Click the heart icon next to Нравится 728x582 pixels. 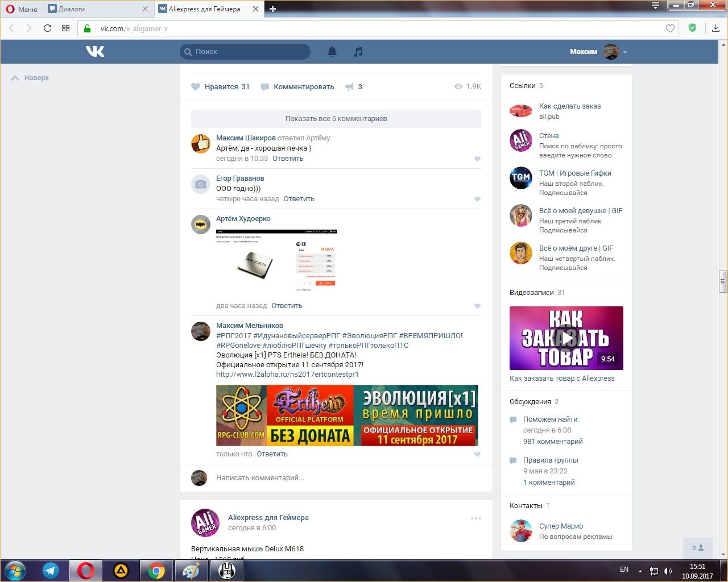(x=196, y=87)
